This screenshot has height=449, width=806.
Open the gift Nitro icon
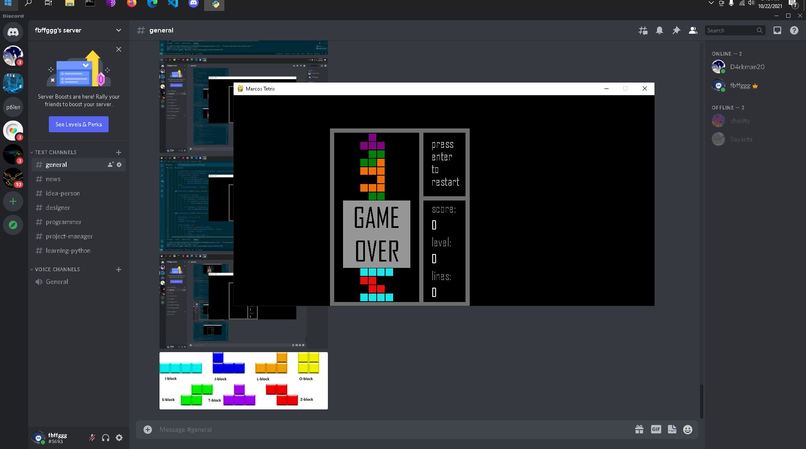[639, 429]
